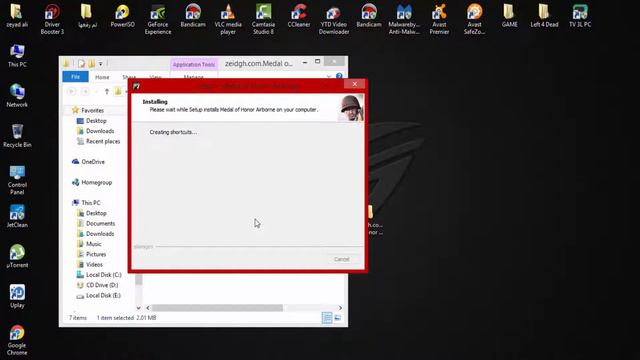Open YTD Video Downloader
The height and width of the screenshot is (360, 640).
coord(334,19)
